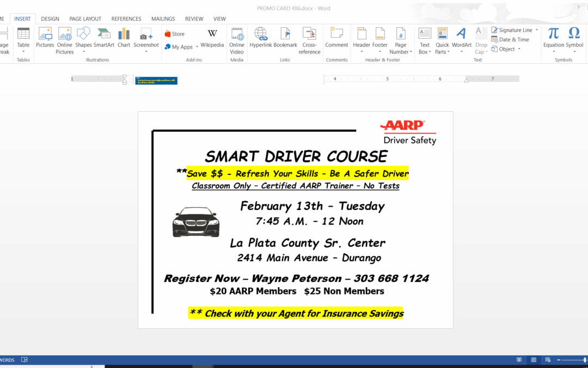Image resolution: width=588 pixels, height=368 pixels.
Task: Open the VIEW tab
Action: [x=220, y=19]
